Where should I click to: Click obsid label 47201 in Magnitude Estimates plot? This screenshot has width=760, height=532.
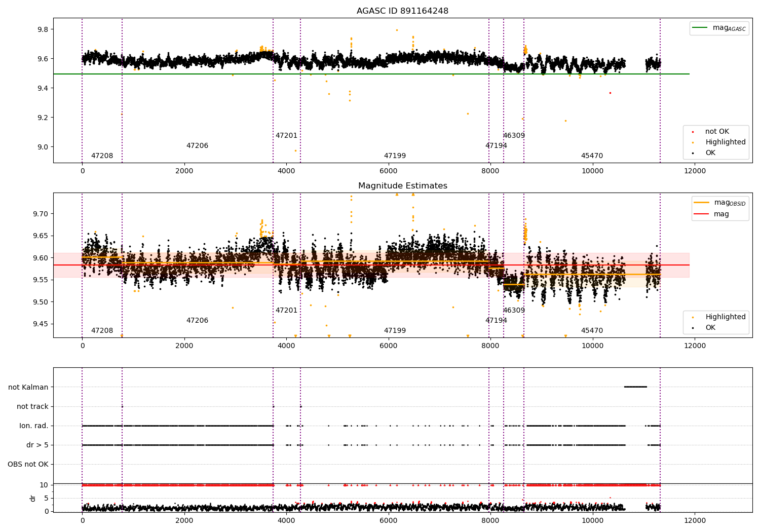[x=286, y=311]
